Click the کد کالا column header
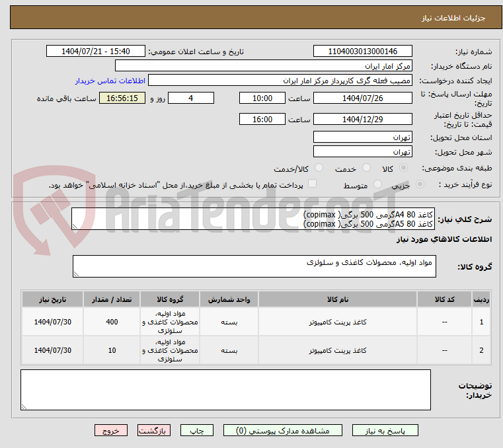503x448 pixels. 444,299
